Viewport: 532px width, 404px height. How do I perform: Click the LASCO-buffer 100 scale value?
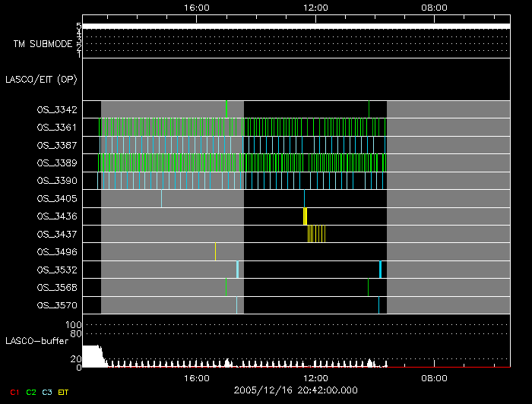point(73,325)
